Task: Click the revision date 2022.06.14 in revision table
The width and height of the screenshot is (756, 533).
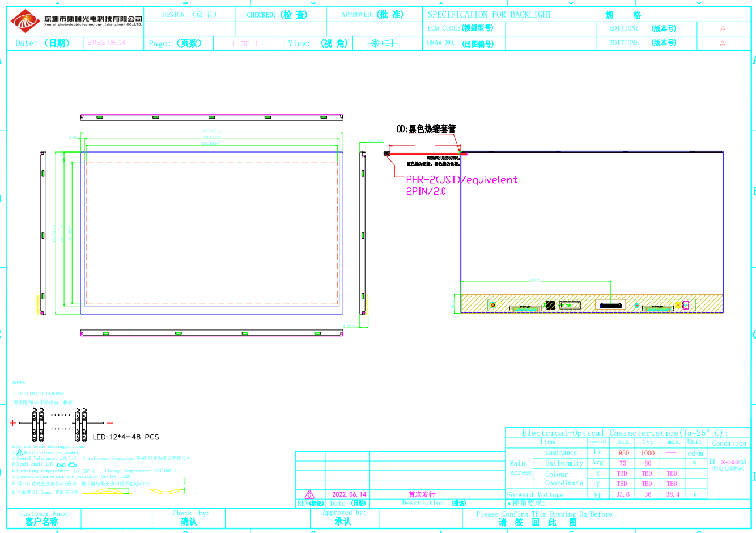Action: pos(349,494)
